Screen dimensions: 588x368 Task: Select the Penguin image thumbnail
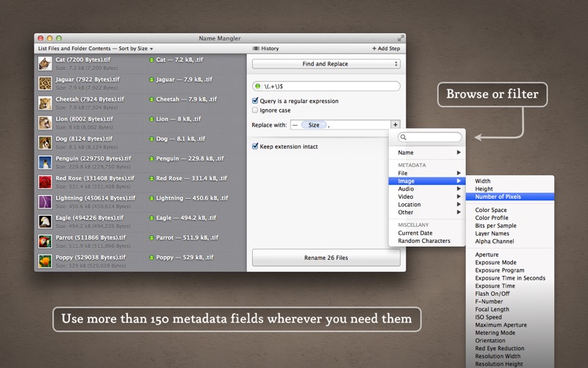click(46, 162)
